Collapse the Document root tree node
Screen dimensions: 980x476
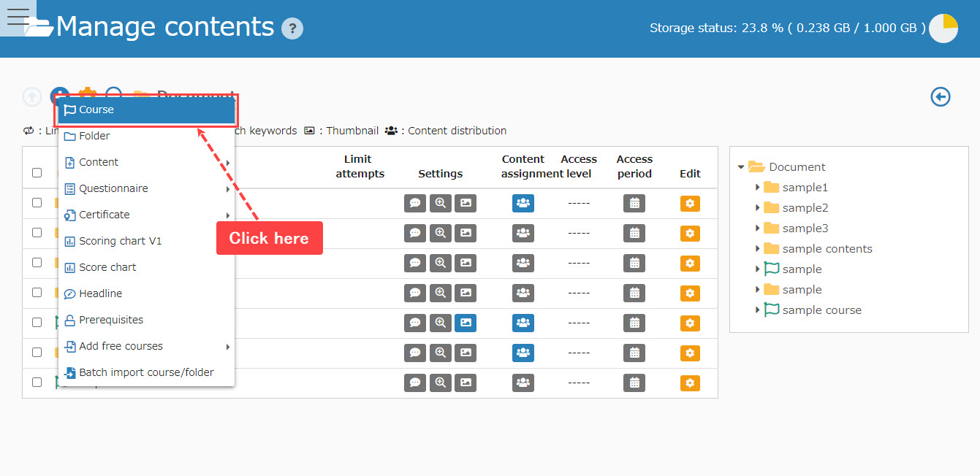point(741,167)
